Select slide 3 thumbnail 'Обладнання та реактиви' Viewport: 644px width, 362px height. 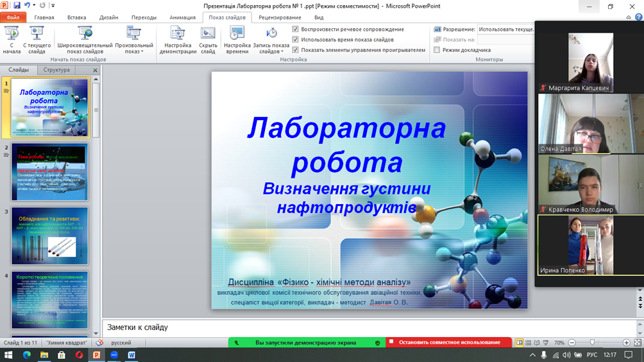click(x=49, y=236)
